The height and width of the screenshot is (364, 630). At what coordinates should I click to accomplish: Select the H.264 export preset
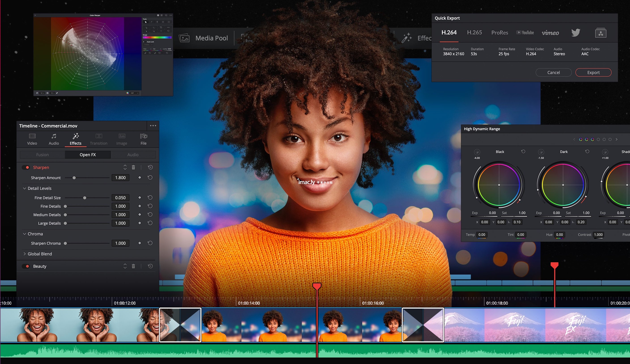(x=449, y=32)
